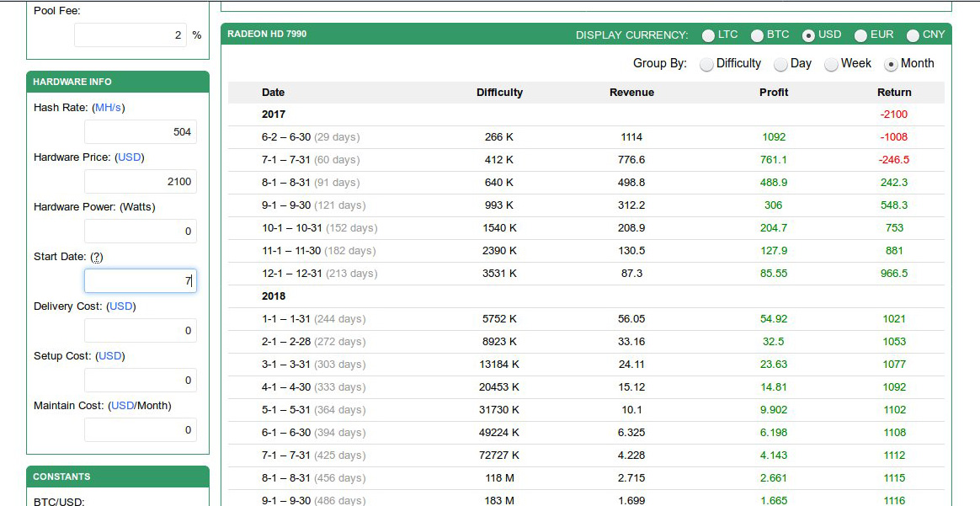
Task: Select the 5-1 – 5-31 date row
Action: click(586, 410)
